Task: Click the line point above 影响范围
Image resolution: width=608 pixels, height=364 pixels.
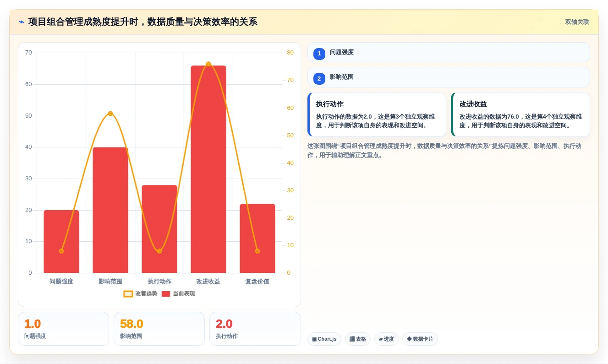Action: pos(110,114)
